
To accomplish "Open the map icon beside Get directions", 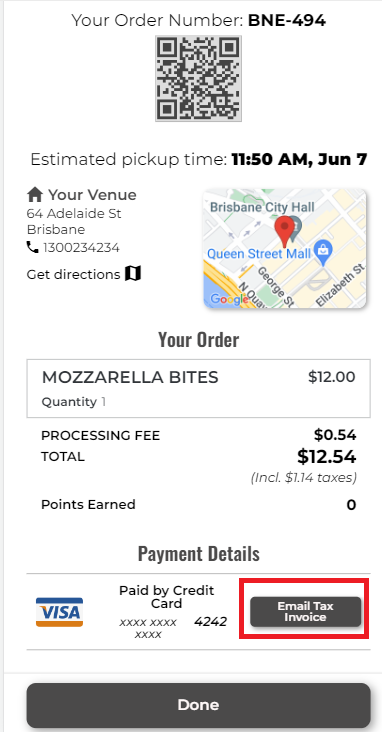I will point(133,274).
